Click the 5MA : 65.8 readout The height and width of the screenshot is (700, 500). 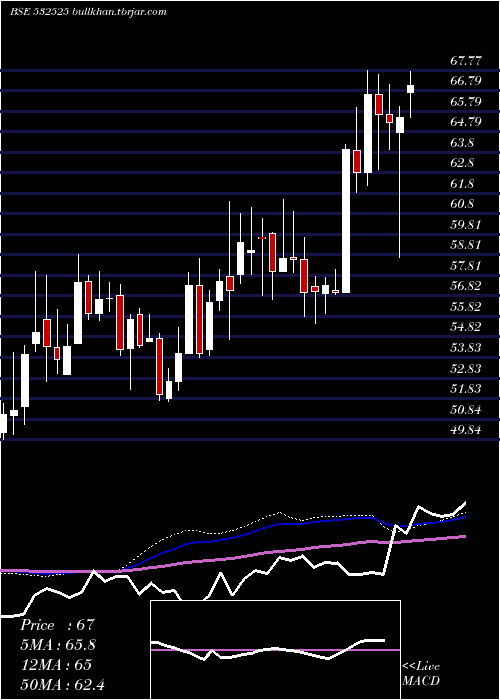click(x=58, y=645)
